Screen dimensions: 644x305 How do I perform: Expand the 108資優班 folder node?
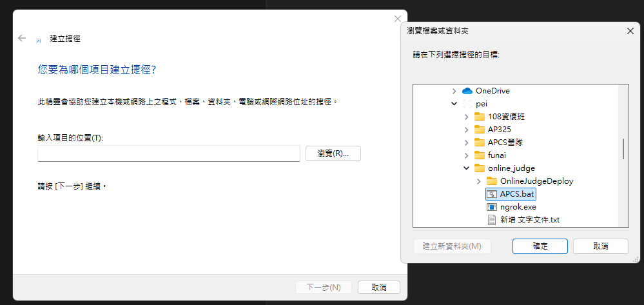466,117
